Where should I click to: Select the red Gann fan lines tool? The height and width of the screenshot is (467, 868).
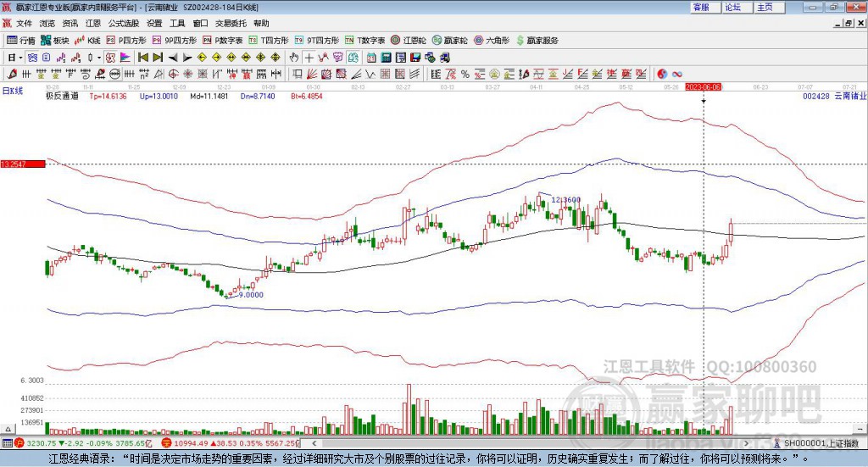pyautogui.click(x=312, y=74)
